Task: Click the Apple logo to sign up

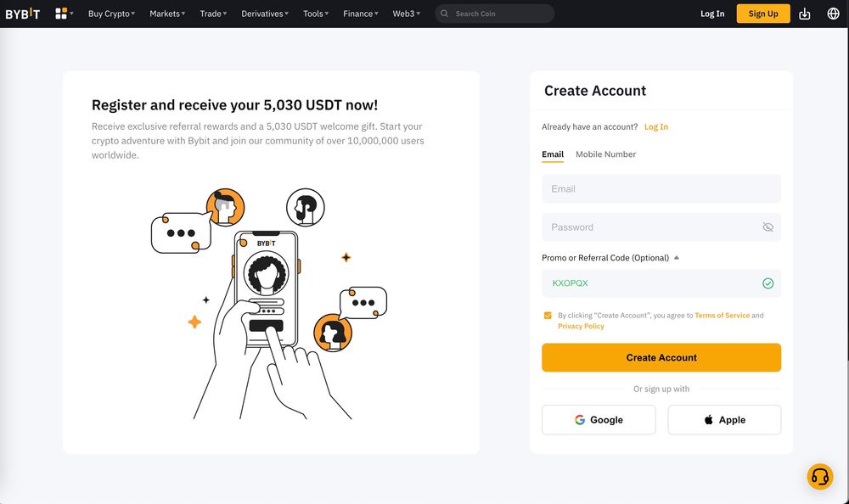Action: (709, 419)
